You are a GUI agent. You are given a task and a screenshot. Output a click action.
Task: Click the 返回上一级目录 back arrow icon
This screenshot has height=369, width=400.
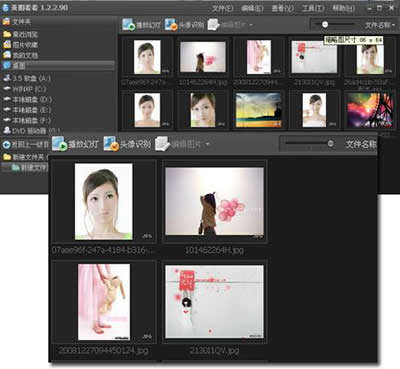click(6, 145)
